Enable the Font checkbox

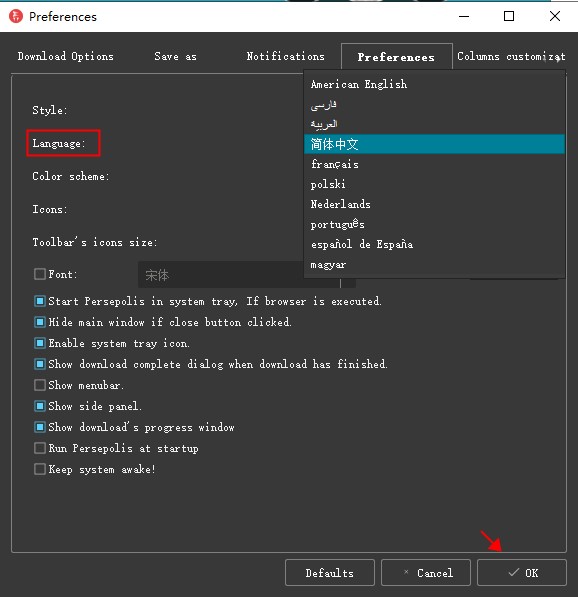[x=40, y=274]
